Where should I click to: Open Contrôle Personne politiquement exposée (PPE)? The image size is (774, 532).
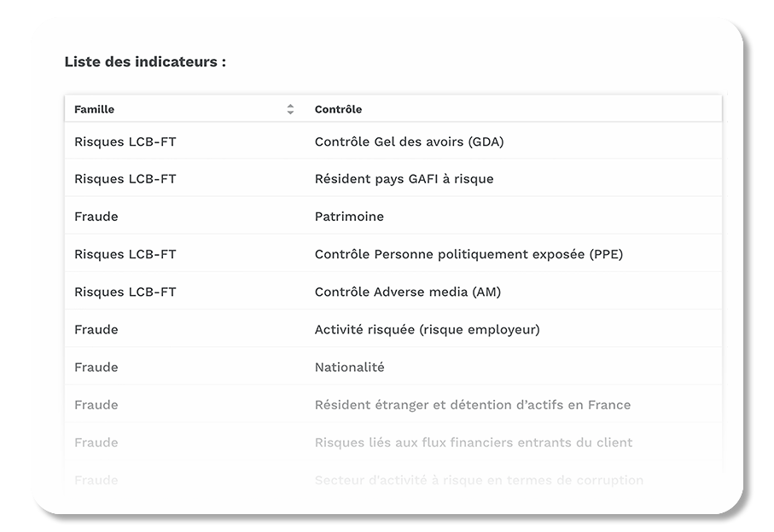(x=469, y=253)
